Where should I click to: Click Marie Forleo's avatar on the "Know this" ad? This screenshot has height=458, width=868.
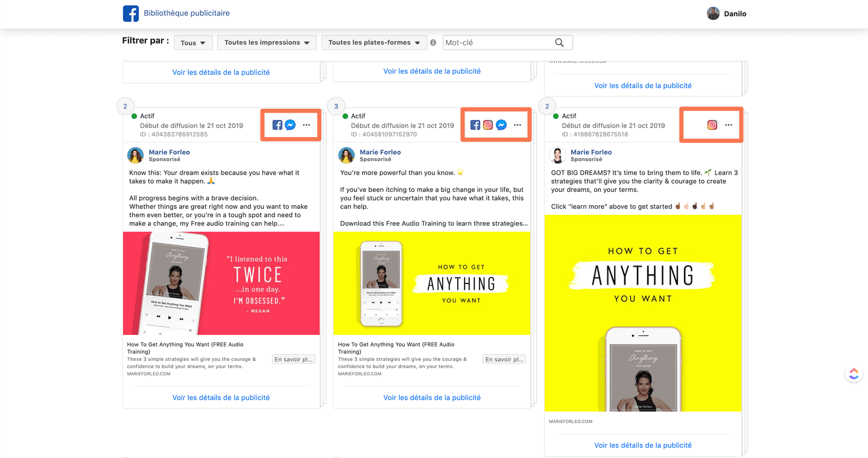[x=136, y=156]
